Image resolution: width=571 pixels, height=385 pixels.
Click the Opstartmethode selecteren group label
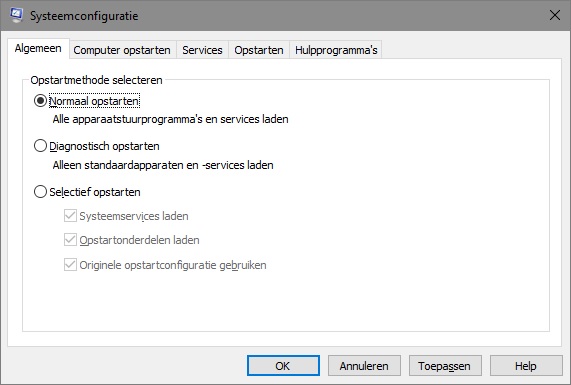point(97,80)
